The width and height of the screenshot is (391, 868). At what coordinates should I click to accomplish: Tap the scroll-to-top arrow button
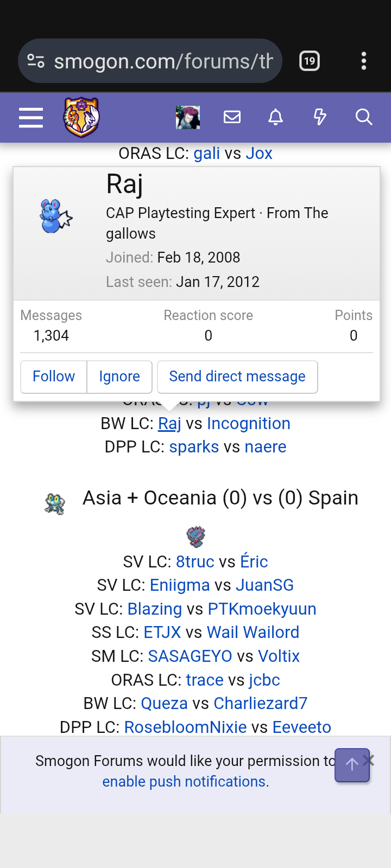pos(352,765)
